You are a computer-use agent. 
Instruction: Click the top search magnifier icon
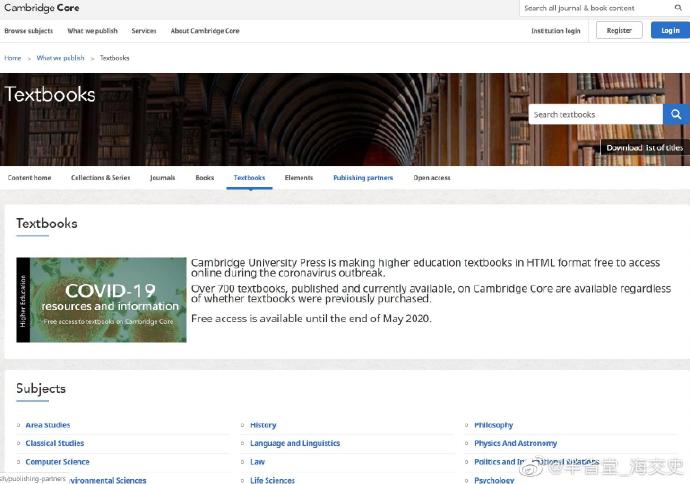pyautogui.click(x=678, y=7)
